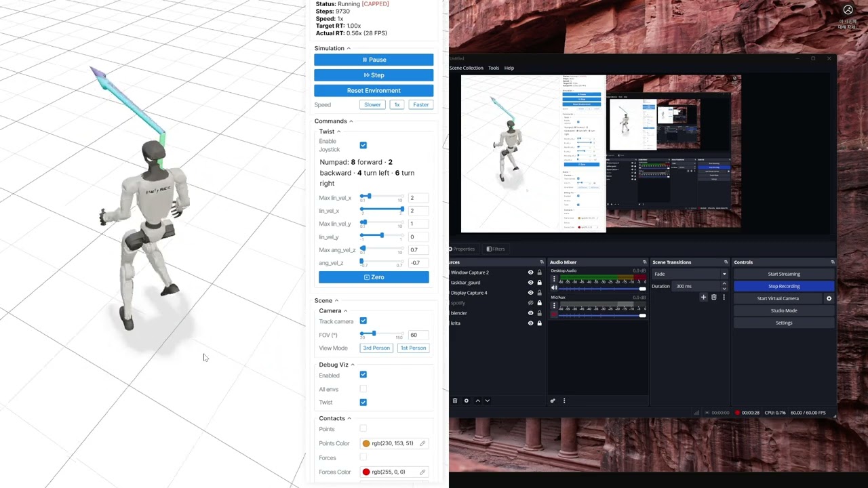Open the OBS Filters tab

tap(496, 249)
